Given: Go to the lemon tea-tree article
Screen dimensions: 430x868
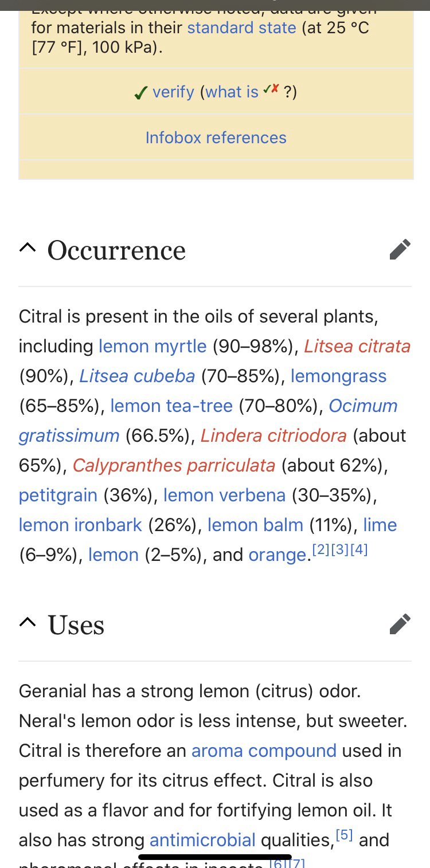Looking at the screenshot, I should pos(171,406).
